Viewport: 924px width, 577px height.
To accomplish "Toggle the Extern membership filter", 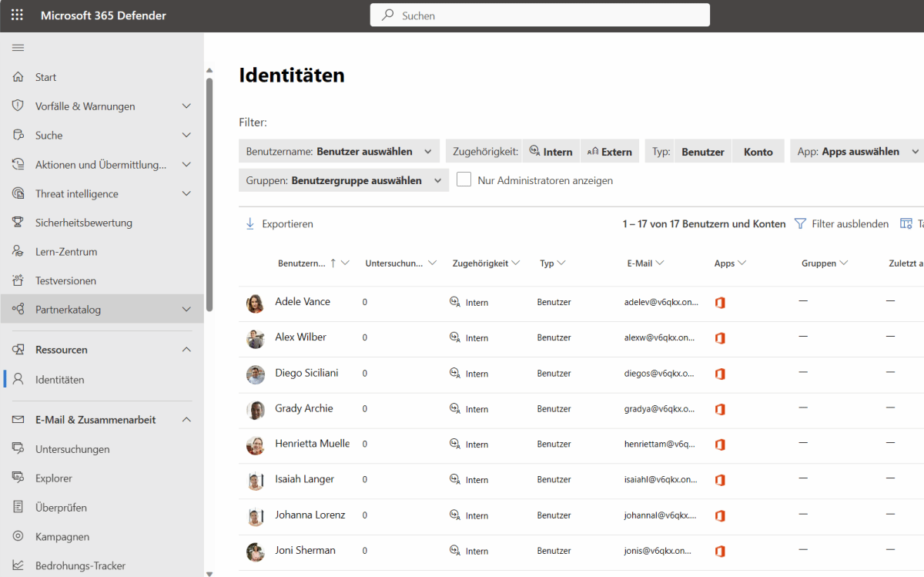I will coord(609,152).
